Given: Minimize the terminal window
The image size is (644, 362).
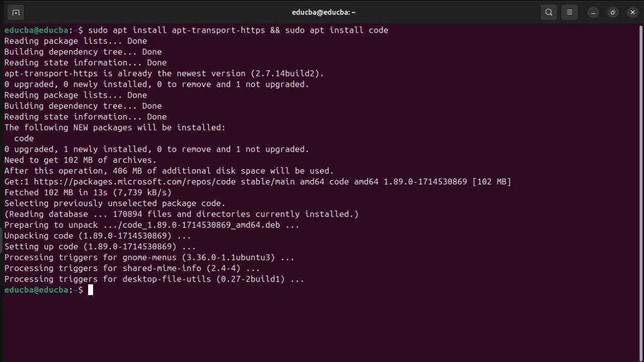Looking at the screenshot, I should point(594,12).
